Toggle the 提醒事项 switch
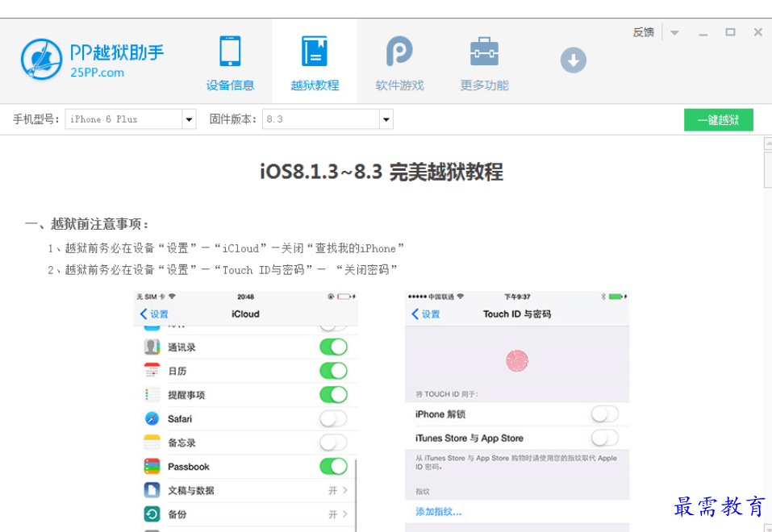Image resolution: width=772 pixels, height=532 pixels. (x=333, y=395)
